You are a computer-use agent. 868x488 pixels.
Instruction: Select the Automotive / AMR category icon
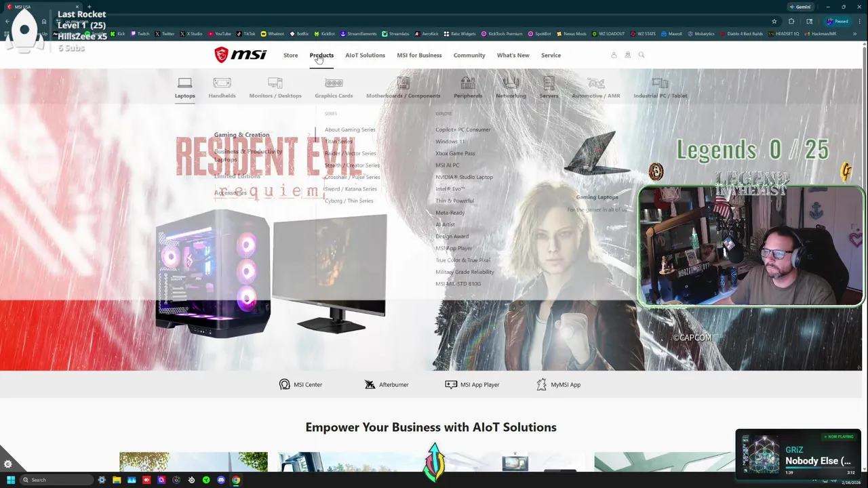(x=596, y=83)
